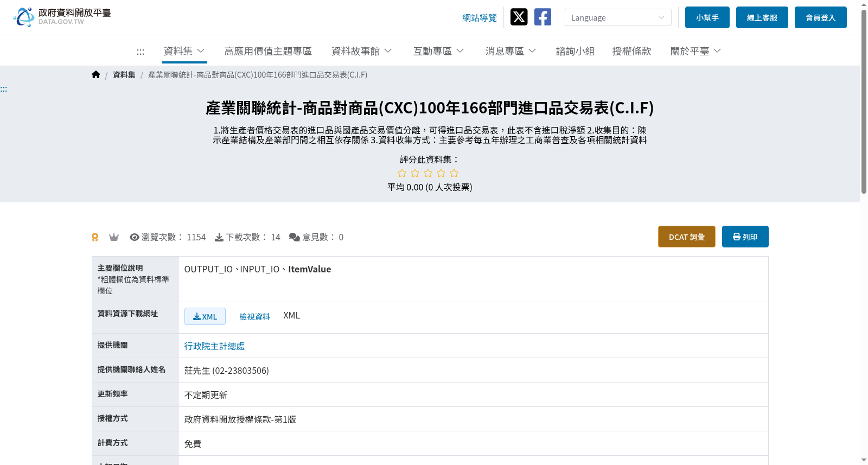Screen dimensions: 868x465
Task: Expand the 消息專區 menu
Action: tap(511, 51)
